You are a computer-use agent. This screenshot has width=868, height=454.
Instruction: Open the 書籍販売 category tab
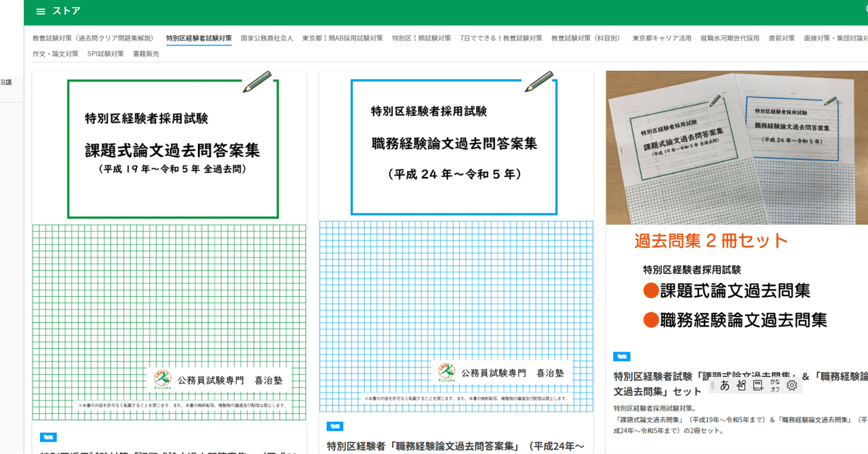pos(146,53)
